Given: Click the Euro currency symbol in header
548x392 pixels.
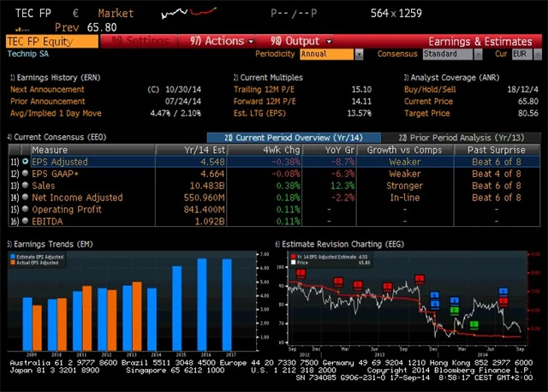Looking at the screenshot, I should coord(76,14).
